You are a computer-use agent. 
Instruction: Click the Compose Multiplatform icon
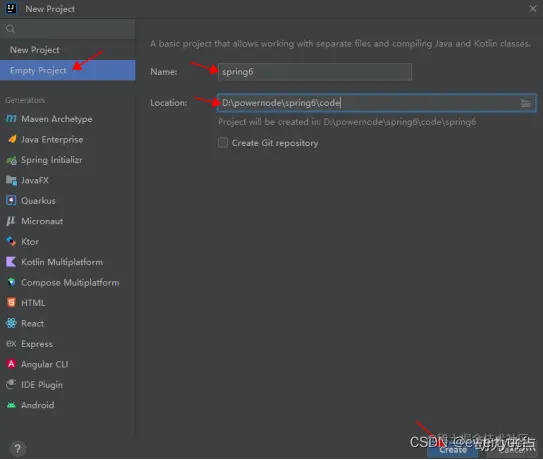11,283
